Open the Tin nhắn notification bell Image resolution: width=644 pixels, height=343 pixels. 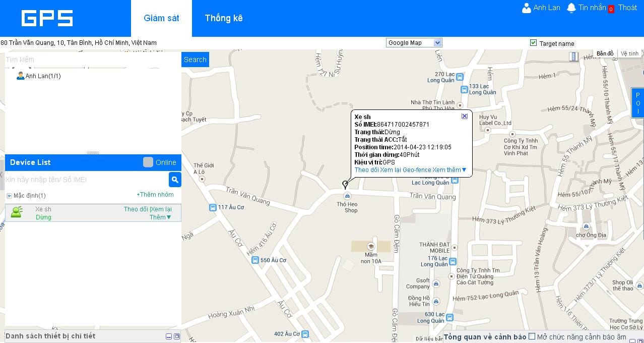(571, 8)
